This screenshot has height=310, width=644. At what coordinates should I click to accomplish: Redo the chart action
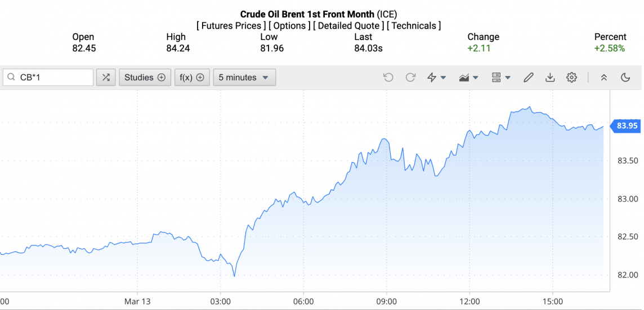[410, 78]
